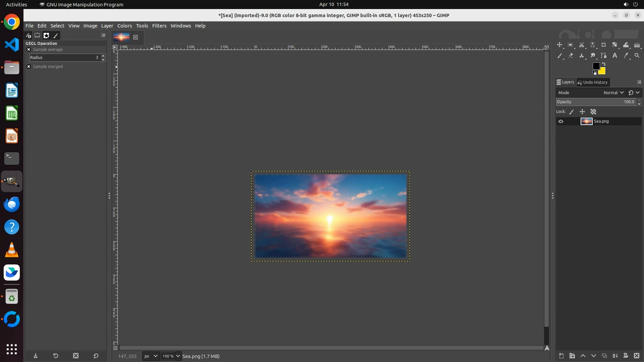Click the Activities button
This screenshot has height=362, width=644.
[x=16, y=4]
